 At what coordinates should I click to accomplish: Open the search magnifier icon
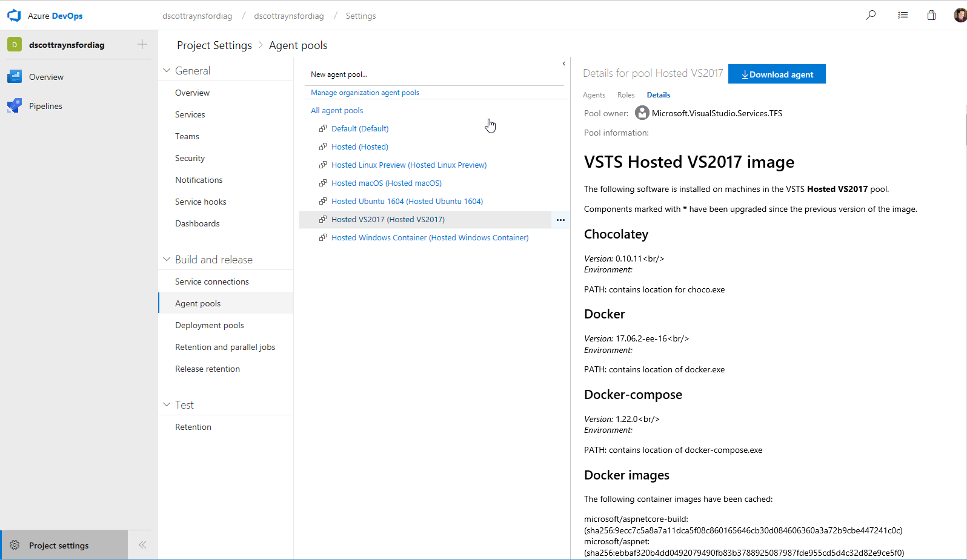point(871,15)
